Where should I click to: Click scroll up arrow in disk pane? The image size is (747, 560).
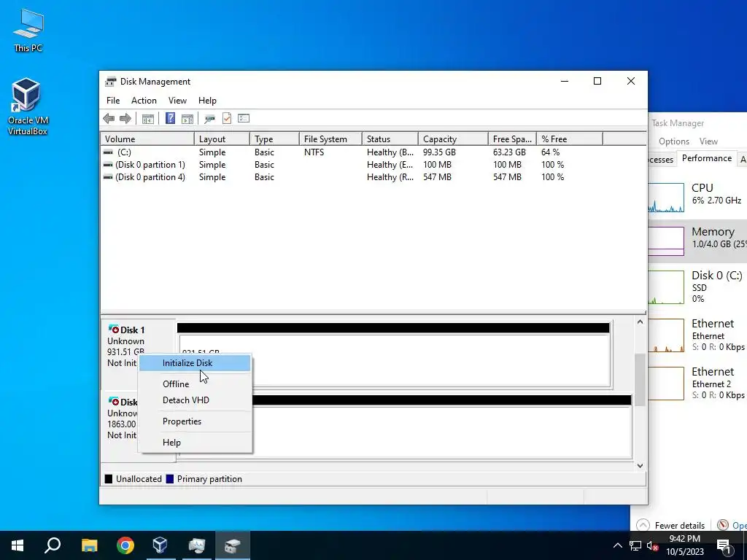640,322
